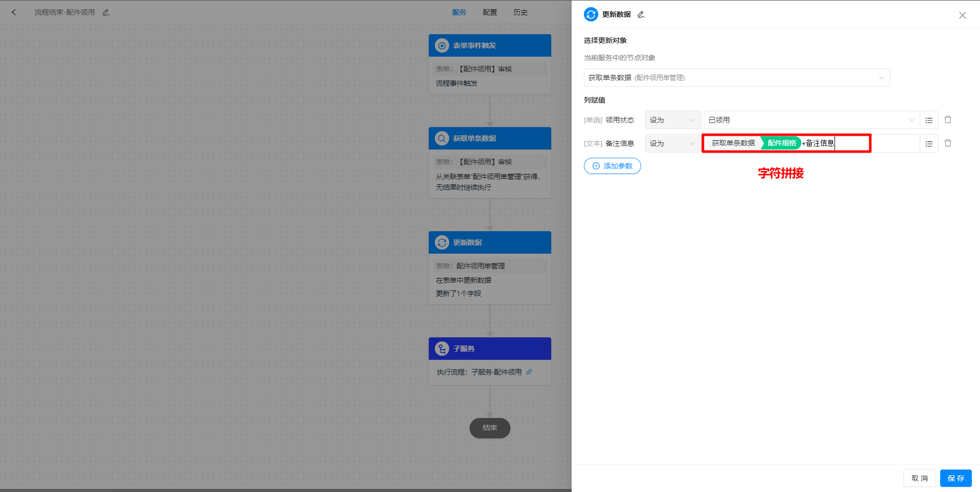The image size is (980, 492).
Task: Switch to the 历史 tab
Action: [x=521, y=12]
